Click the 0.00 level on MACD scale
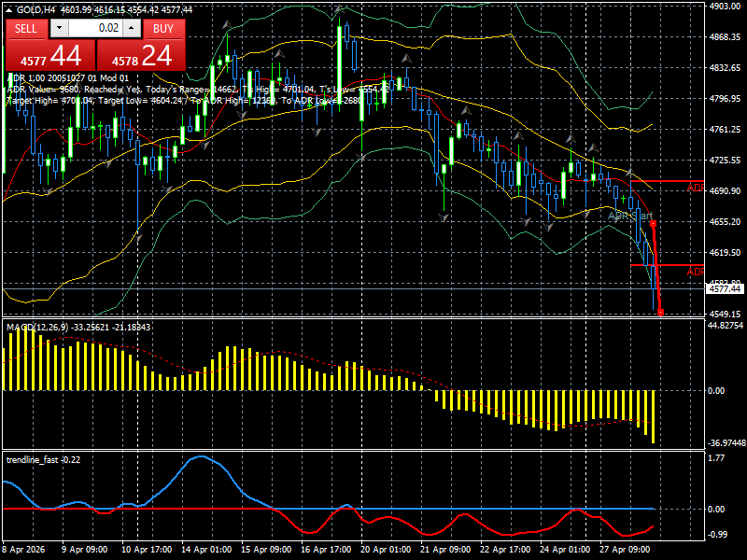This screenshot has height=560, width=747. [x=716, y=391]
